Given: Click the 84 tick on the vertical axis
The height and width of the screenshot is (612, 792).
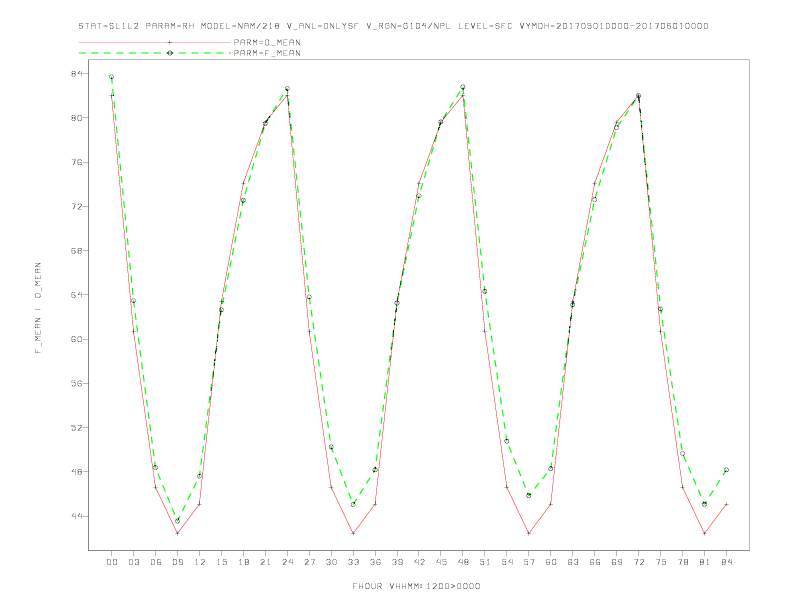Looking at the screenshot, I should pos(77,74).
